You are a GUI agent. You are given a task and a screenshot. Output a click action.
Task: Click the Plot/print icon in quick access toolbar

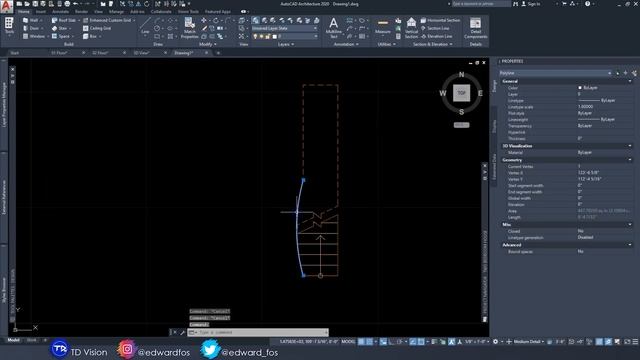[x=67, y=4]
